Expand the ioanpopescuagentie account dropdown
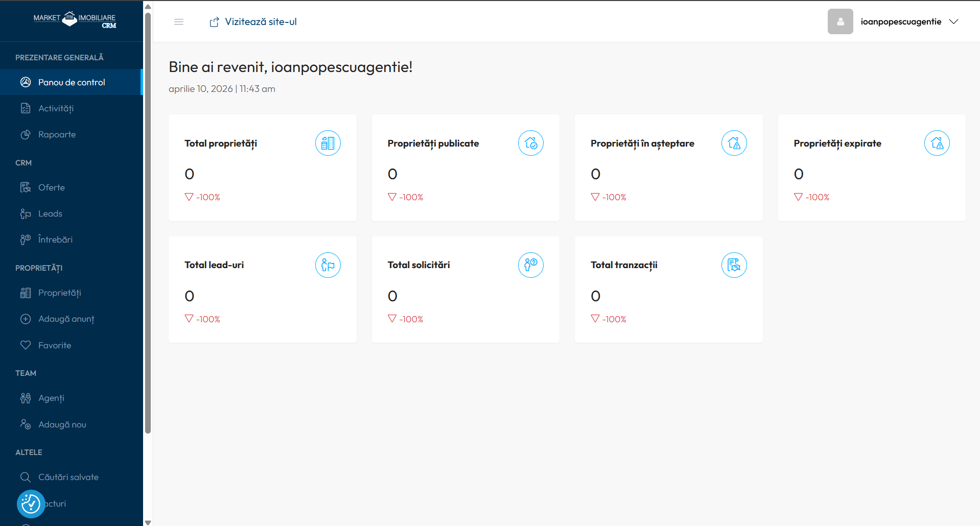The height and width of the screenshot is (526, 980). pyautogui.click(x=953, y=21)
